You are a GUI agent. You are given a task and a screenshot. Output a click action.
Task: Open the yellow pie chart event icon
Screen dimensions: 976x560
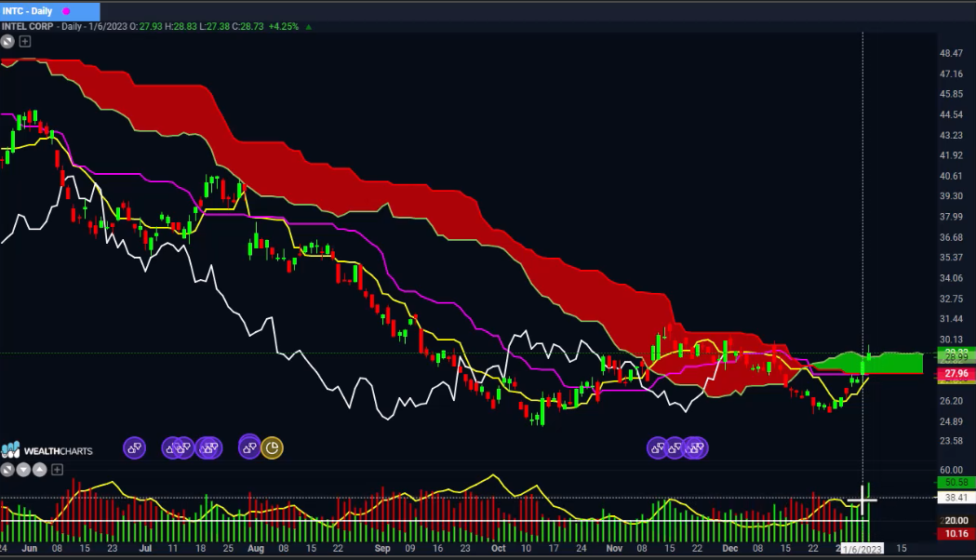click(272, 447)
